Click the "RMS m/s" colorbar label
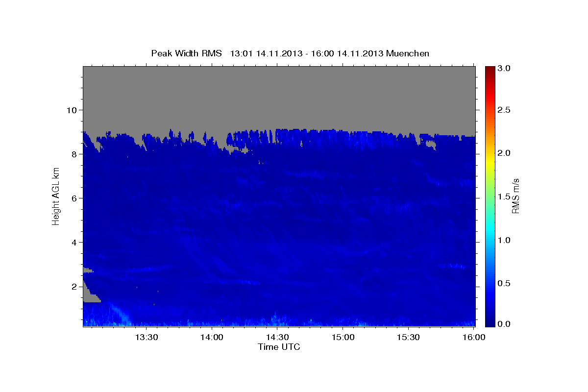588x392 pixels. 515,196
